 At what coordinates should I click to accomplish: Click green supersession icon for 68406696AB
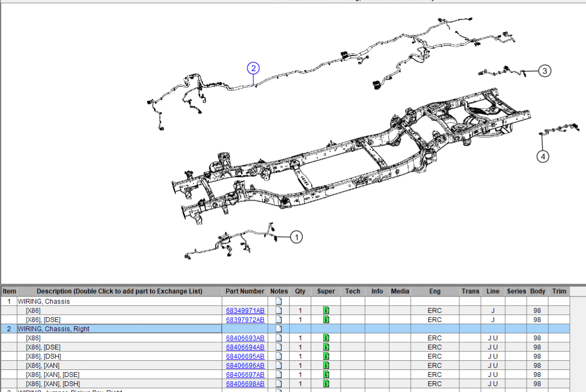click(x=326, y=365)
